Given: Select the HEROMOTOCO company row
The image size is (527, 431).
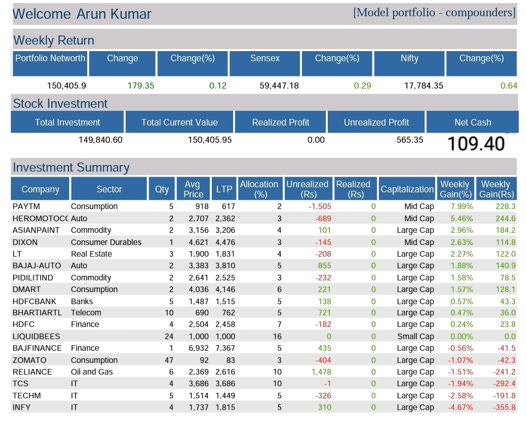Looking at the screenshot, I should click(x=264, y=218).
